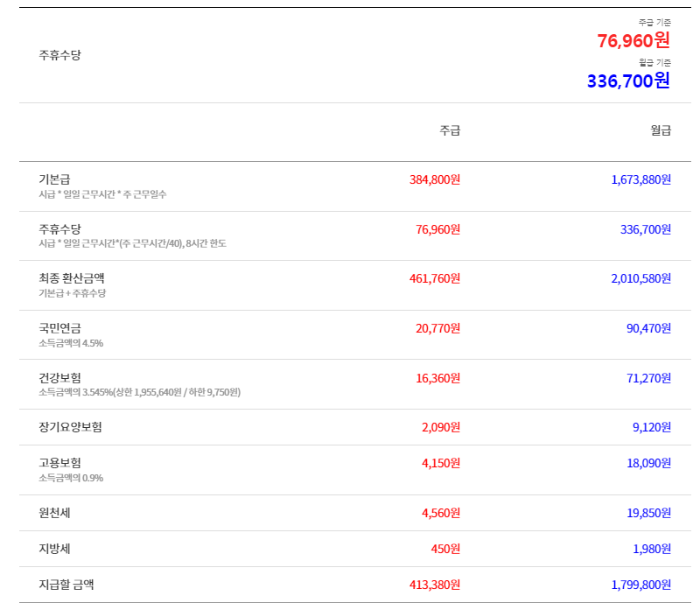Select the large red 76,960원 weekly total
The height and width of the screenshot is (610, 700).
(x=633, y=41)
